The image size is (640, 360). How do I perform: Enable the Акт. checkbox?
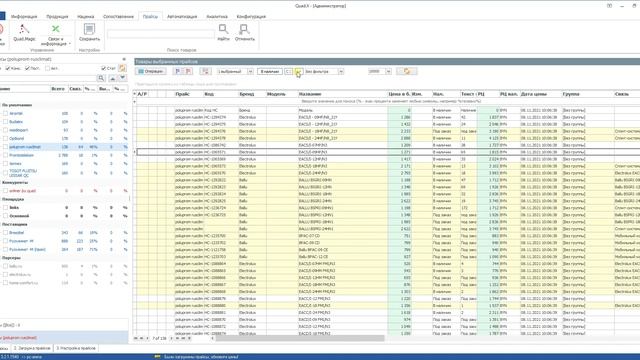47,68
